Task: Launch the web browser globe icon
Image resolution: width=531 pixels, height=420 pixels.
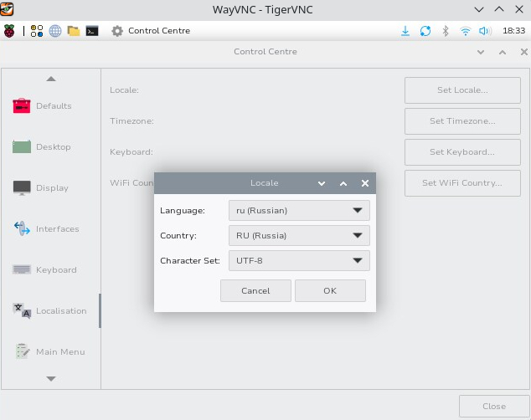Action: 55,31
